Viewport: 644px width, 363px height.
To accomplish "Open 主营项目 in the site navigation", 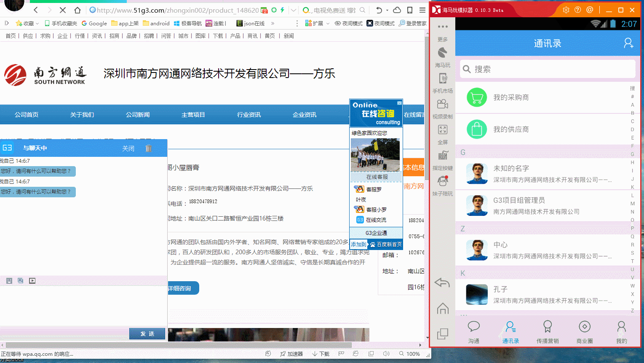I will (193, 115).
